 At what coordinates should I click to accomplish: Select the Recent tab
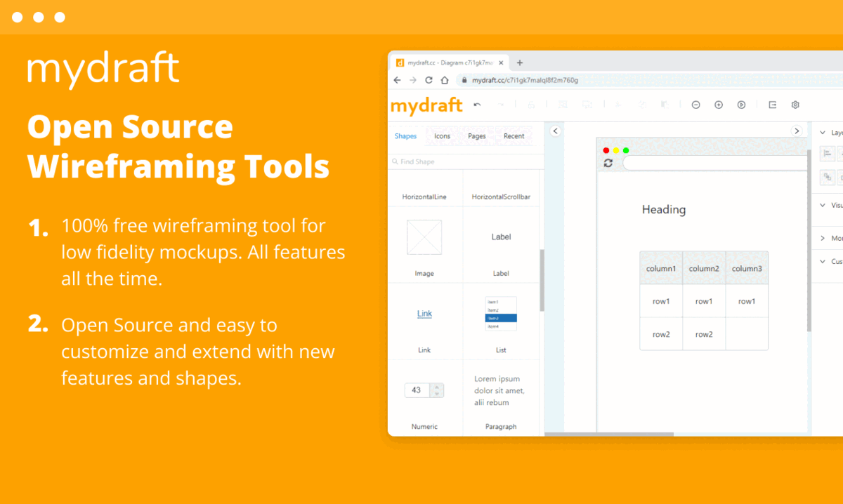click(x=514, y=136)
